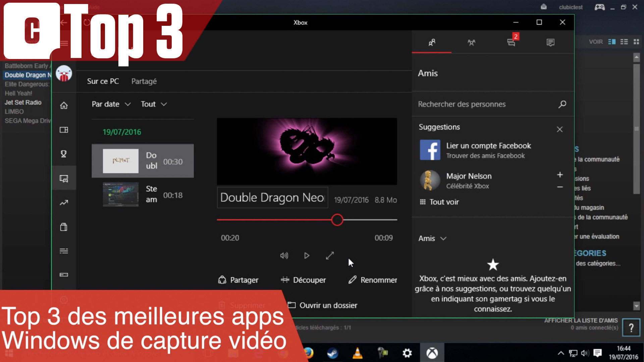Viewport: 644px width, 362px height.
Task: Switch to the Partagé tab
Action: [144, 81]
